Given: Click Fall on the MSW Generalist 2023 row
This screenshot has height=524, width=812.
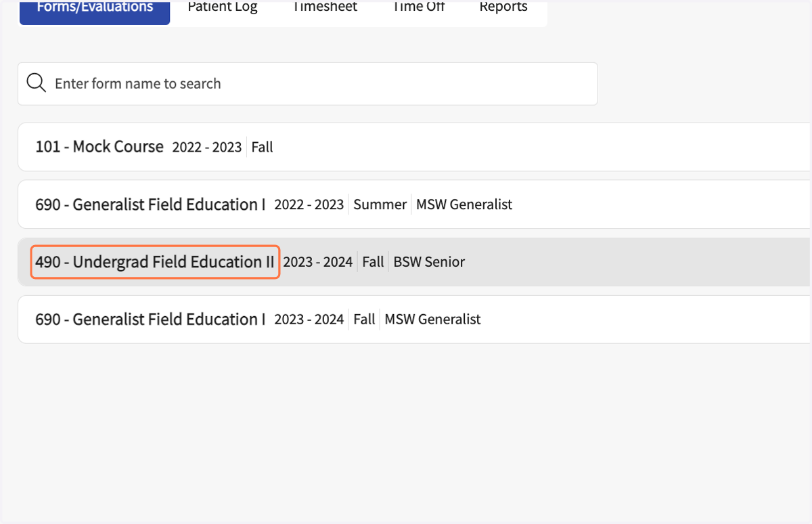Looking at the screenshot, I should pyautogui.click(x=364, y=319).
